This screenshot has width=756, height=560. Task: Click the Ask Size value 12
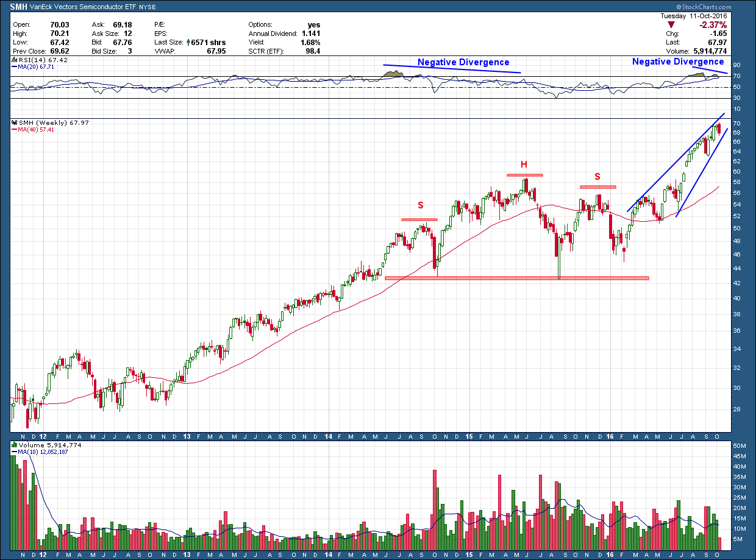tap(129, 34)
